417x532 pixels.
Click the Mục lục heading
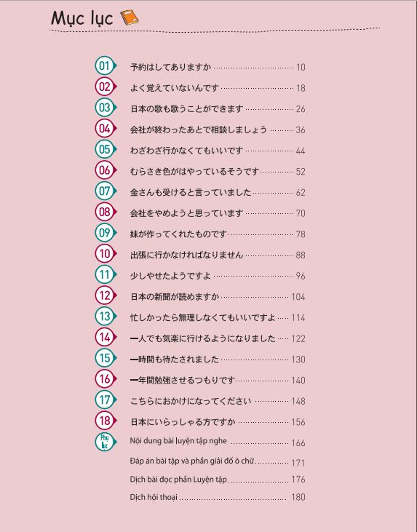82,18
